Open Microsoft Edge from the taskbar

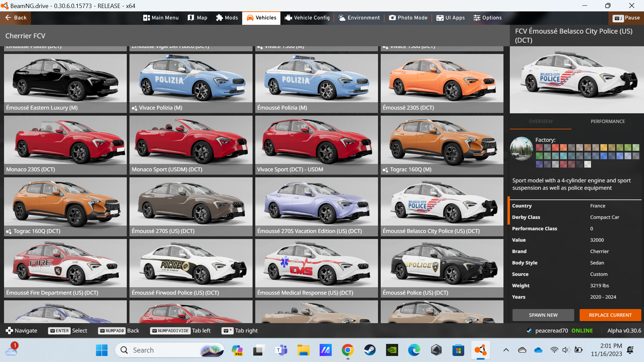[x=414, y=350]
